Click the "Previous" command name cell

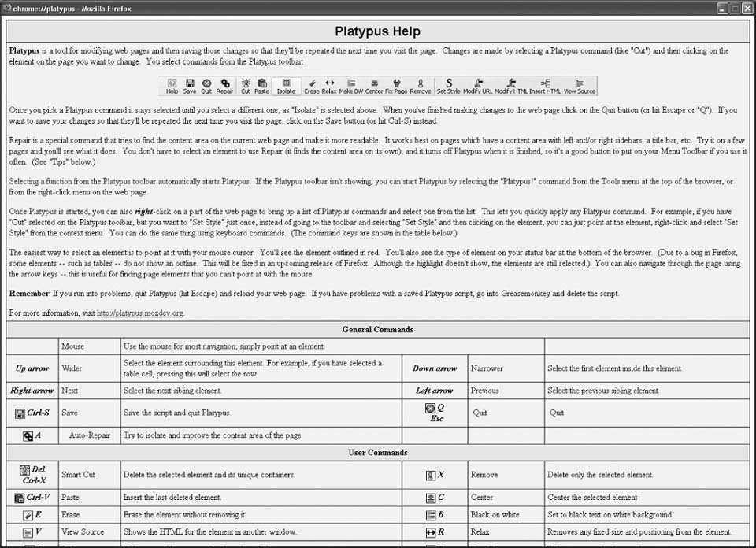[506, 391]
